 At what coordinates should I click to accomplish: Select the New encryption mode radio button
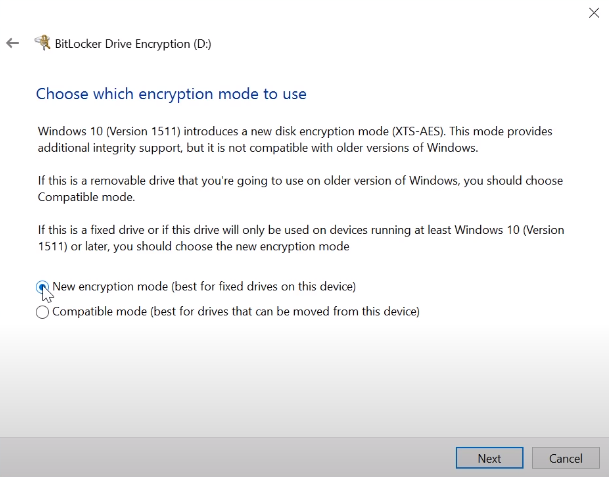[42, 287]
